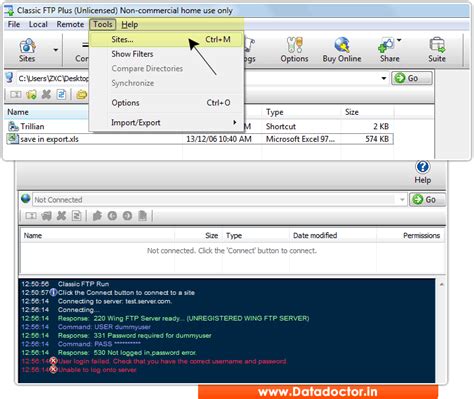474x399 pixels.
Task: Click the up-folder icon in remote toolbar
Action: pyautogui.click(x=97, y=216)
